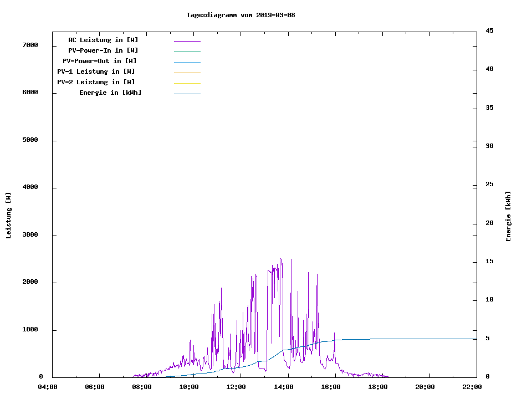Click the left axis title Leistung [W]

point(8,216)
